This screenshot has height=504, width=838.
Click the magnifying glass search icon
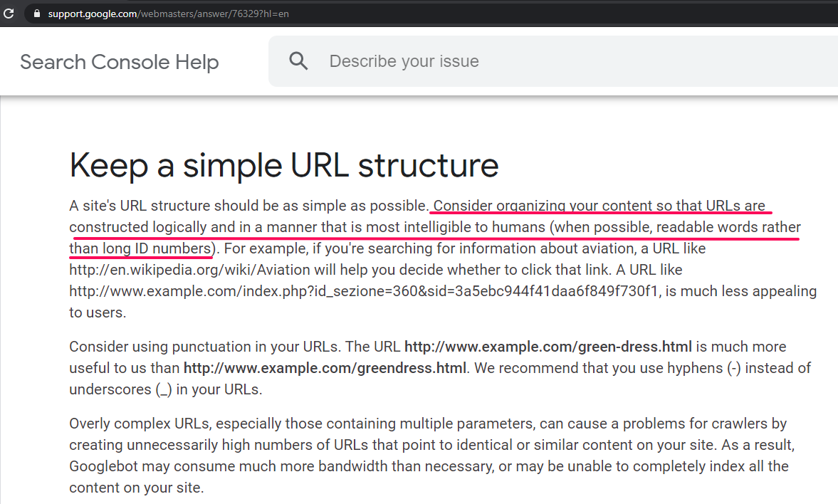point(298,61)
